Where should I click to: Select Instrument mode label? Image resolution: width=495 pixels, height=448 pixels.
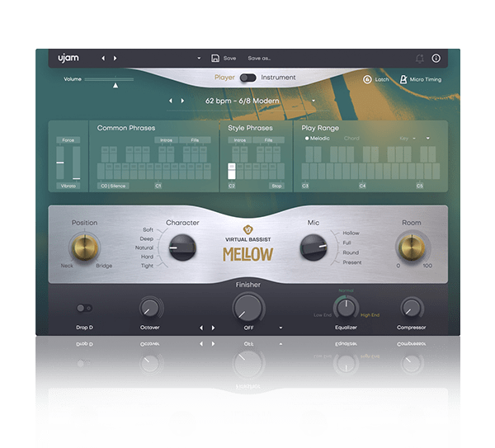tap(278, 78)
